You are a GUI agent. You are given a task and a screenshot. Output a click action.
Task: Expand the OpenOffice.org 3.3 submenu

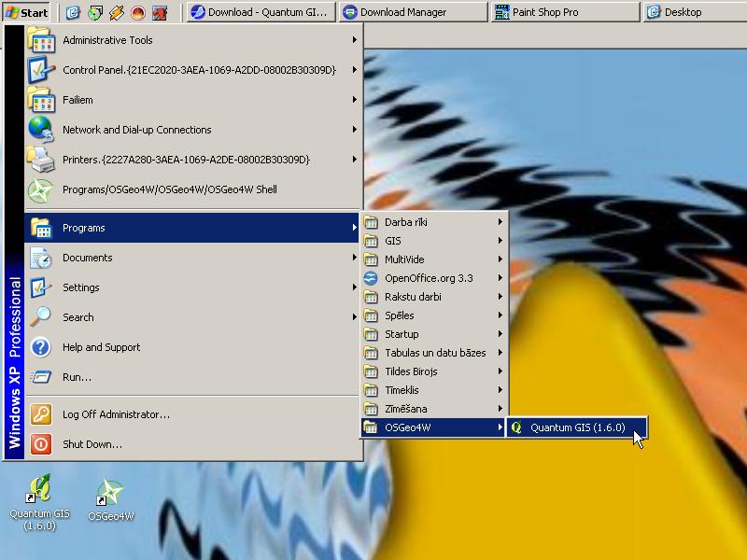pos(432,278)
